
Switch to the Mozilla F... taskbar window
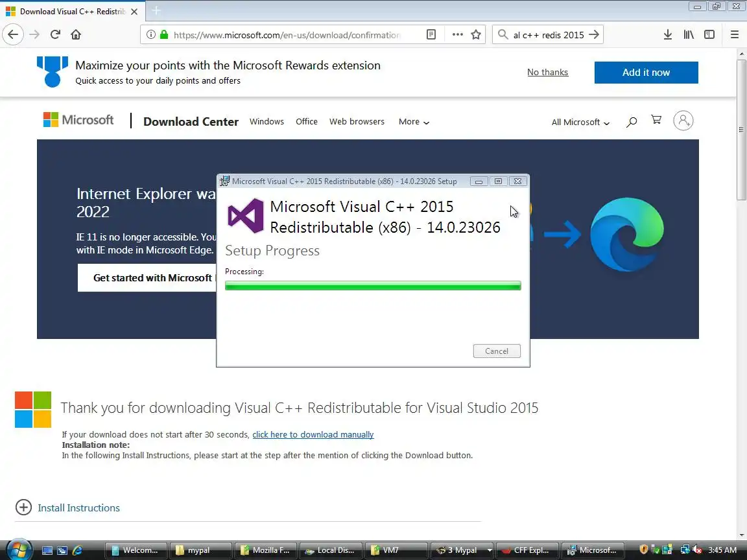coord(265,550)
